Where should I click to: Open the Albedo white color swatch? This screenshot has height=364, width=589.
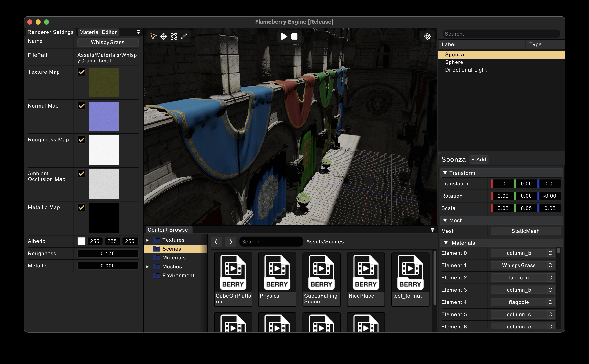tap(82, 241)
